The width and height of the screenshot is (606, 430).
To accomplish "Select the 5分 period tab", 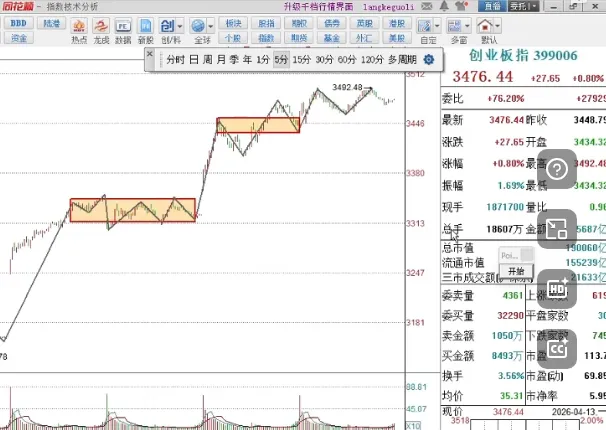I will (281, 59).
